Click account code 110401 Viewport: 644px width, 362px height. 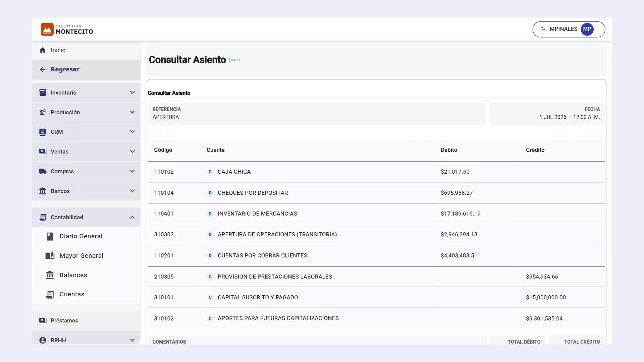tap(164, 214)
